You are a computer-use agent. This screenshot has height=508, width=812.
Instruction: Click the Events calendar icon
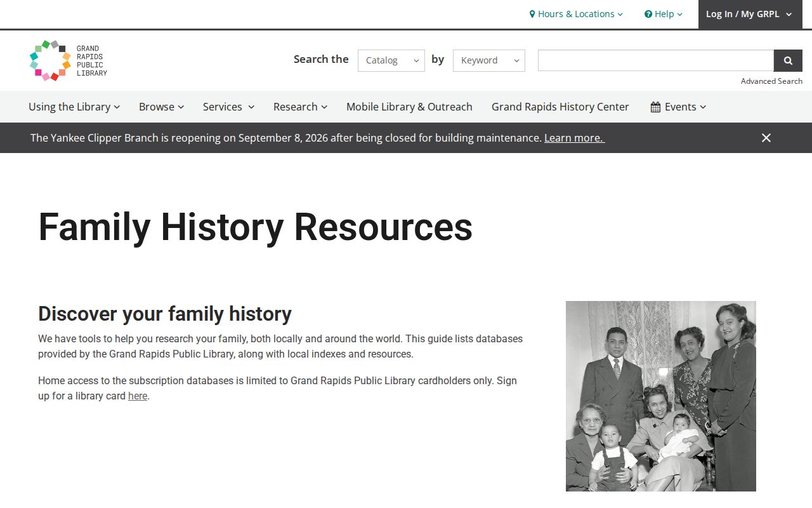pos(655,107)
